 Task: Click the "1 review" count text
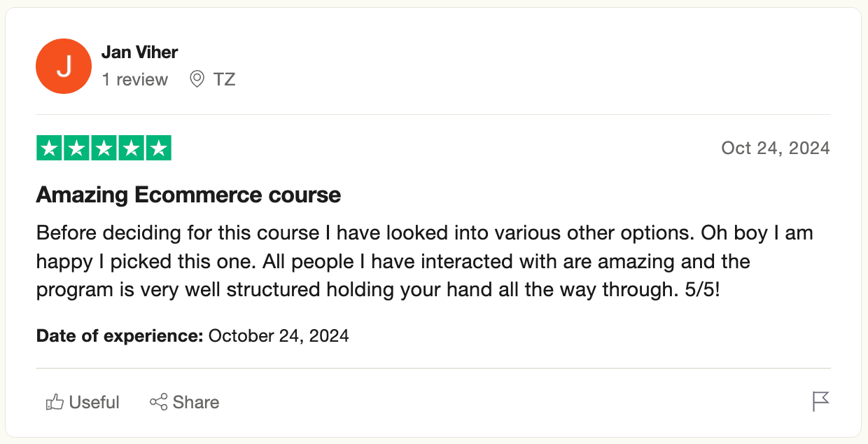click(134, 80)
